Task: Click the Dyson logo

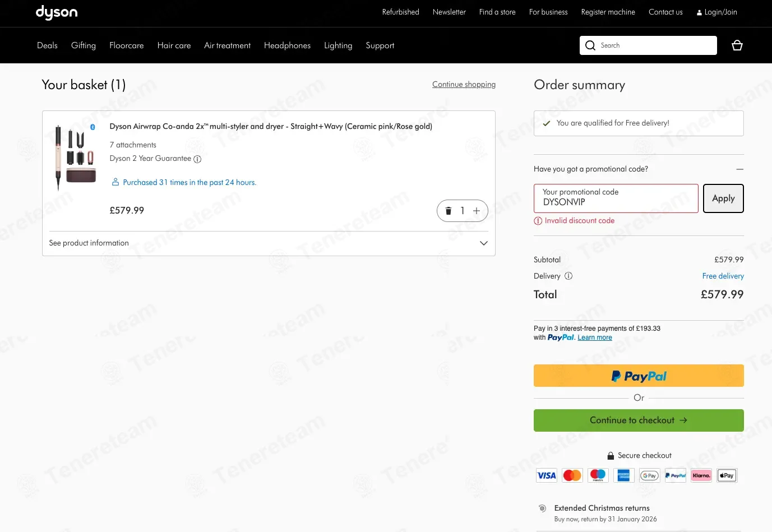Action: pyautogui.click(x=57, y=12)
